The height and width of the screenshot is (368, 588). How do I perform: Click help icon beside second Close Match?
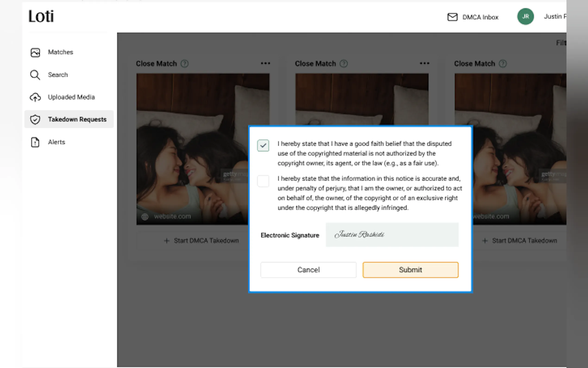tap(344, 64)
